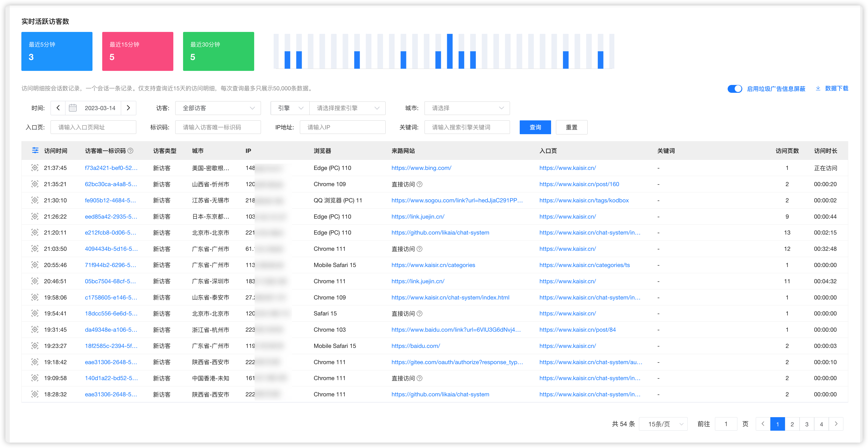This screenshot has width=868, height=448.
Task: Select current pagination page 1
Action: pos(777,424)
